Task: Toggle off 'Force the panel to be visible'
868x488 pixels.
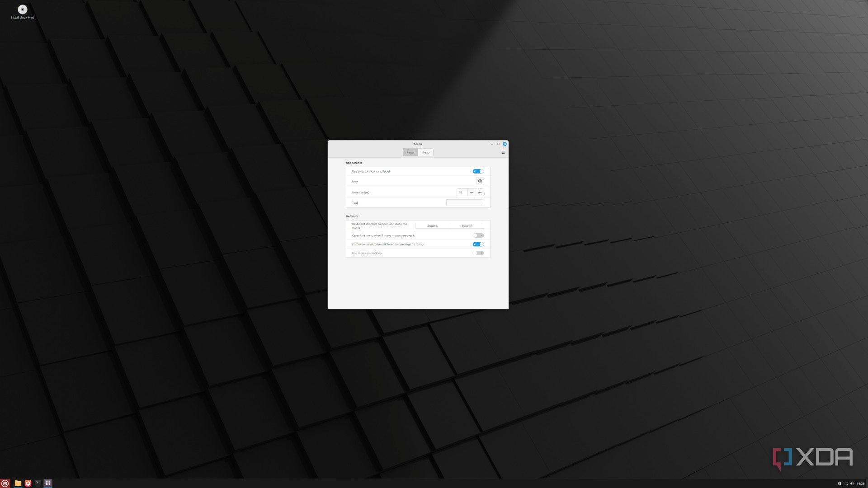Action: pos(478,244)
